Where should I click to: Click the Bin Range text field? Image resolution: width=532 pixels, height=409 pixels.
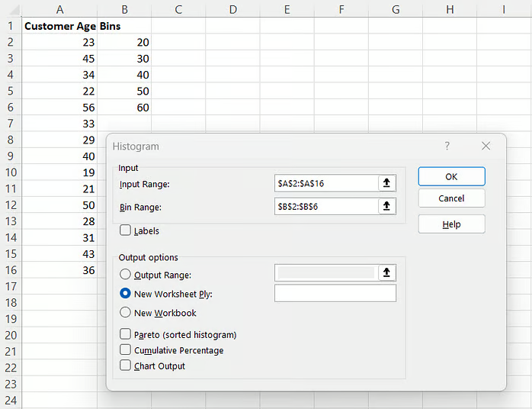(x=325, y=206)
